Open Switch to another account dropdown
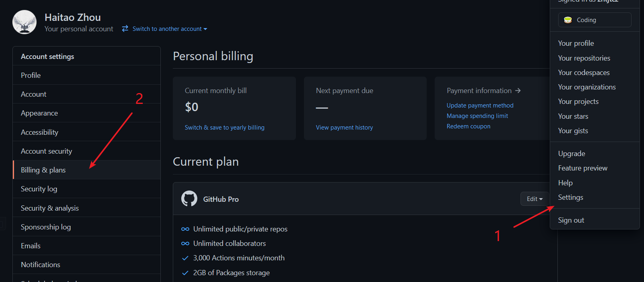644x282 pixels. tap(170, 29)
